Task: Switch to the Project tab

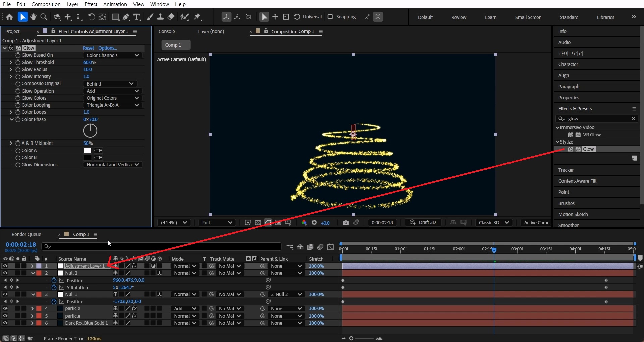Action: 13,31
